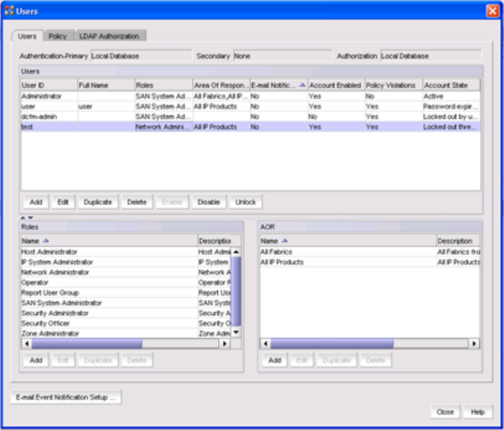The image size is (504, 430).
Task: Expand pane with divider down arrow
Action: [x=31, y=217]
